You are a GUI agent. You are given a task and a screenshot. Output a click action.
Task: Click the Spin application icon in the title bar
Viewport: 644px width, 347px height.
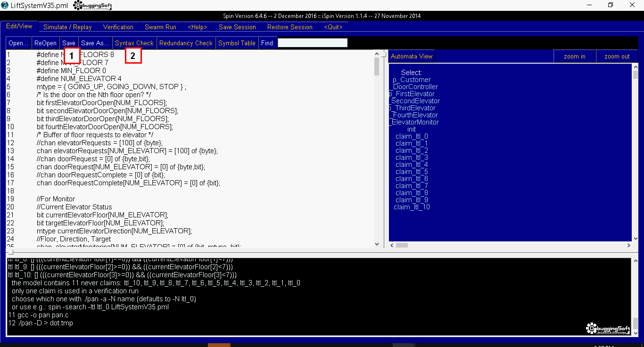tap(5, 5)
